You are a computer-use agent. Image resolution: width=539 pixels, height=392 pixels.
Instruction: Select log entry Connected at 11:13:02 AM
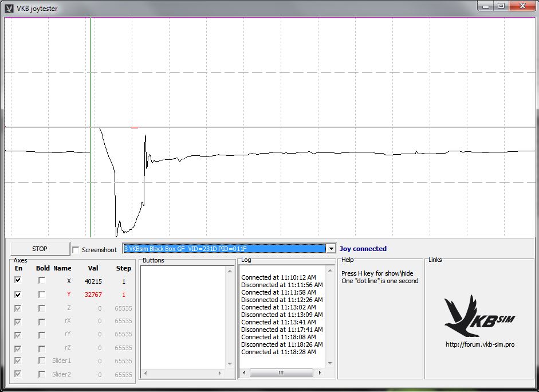(278, 307)
